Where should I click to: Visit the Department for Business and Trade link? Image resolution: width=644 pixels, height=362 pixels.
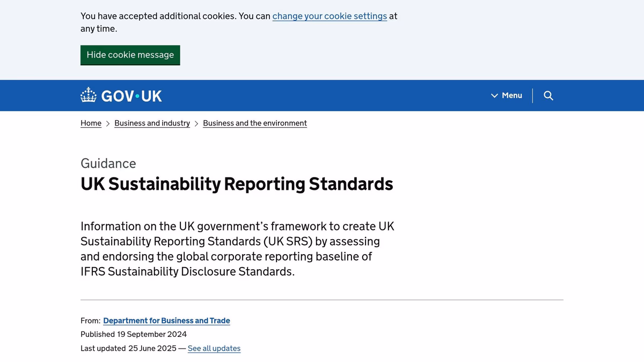[166, 321]
